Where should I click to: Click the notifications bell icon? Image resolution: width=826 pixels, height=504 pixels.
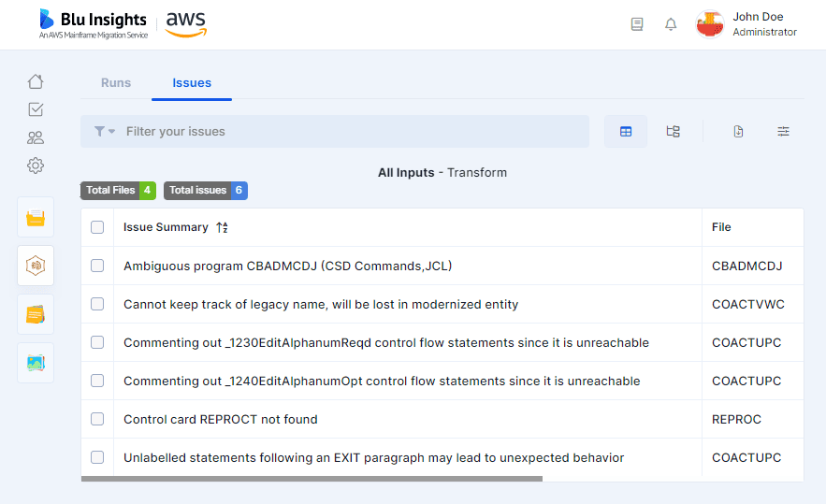(x=671, y=24)
